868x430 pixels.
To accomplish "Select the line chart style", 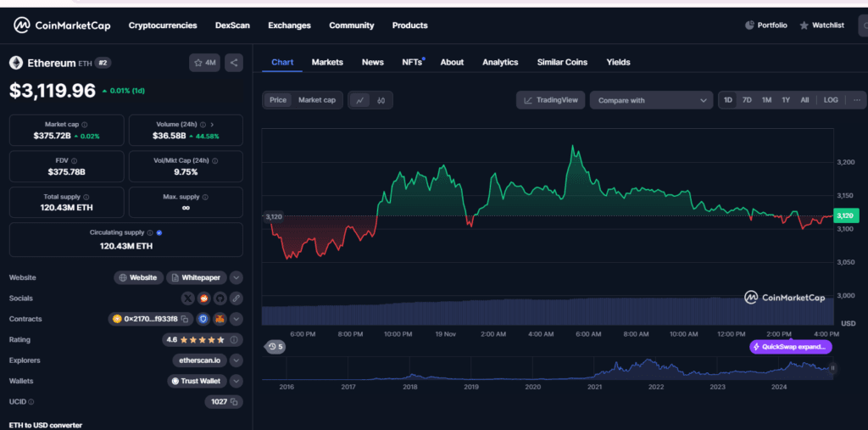I will 359,100.
